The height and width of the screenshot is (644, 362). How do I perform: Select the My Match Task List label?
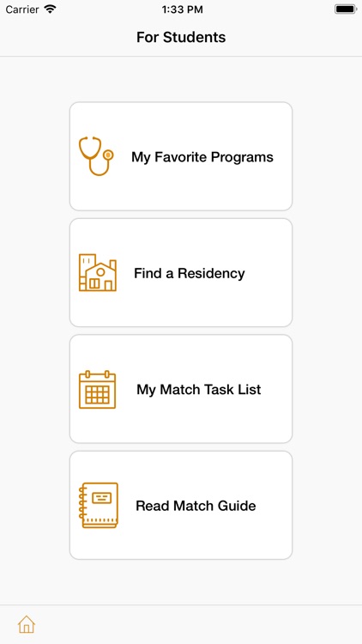click(199, 390)
